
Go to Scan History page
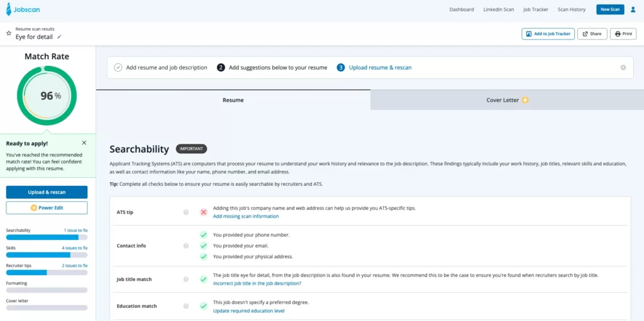click(x=571, y=9)
